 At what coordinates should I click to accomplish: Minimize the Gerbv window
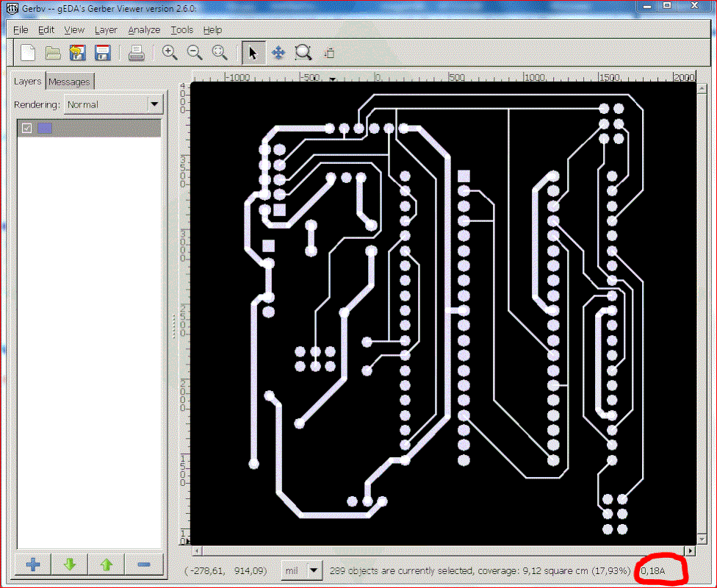tap(647, 7)
